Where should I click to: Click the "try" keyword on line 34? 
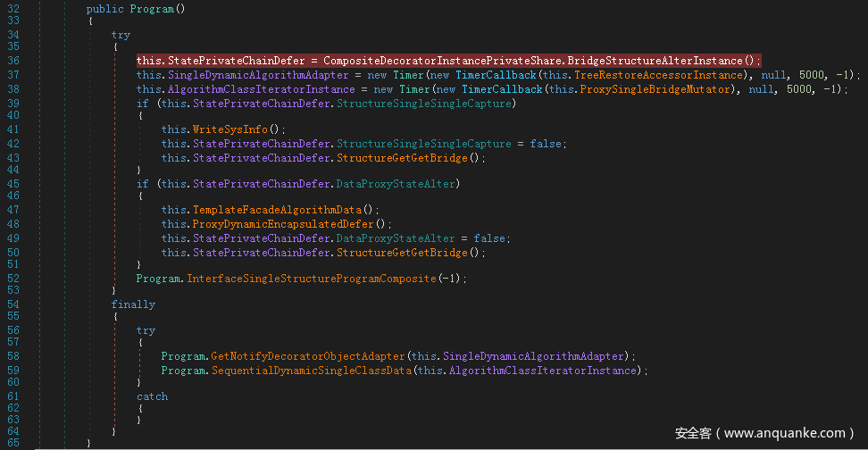pos(121,35)
